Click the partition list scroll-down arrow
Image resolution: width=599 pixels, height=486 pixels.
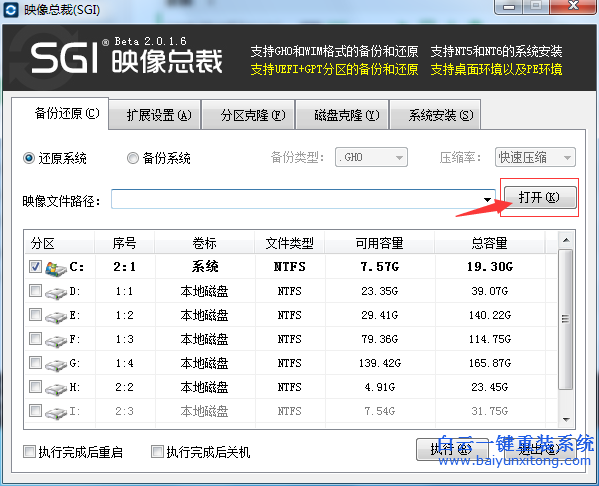pos(566,420)
